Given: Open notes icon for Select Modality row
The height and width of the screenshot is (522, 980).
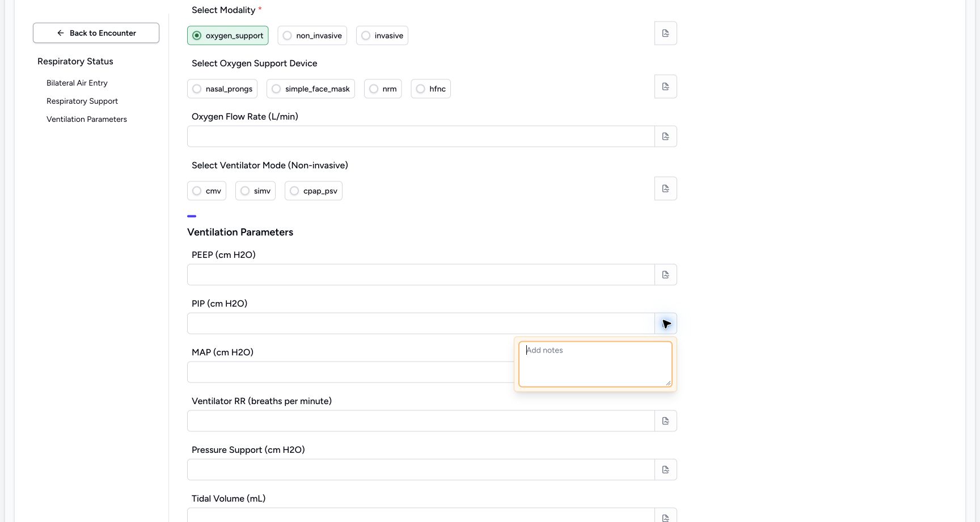Looking at the screenshot, I should tap(665, 33).
